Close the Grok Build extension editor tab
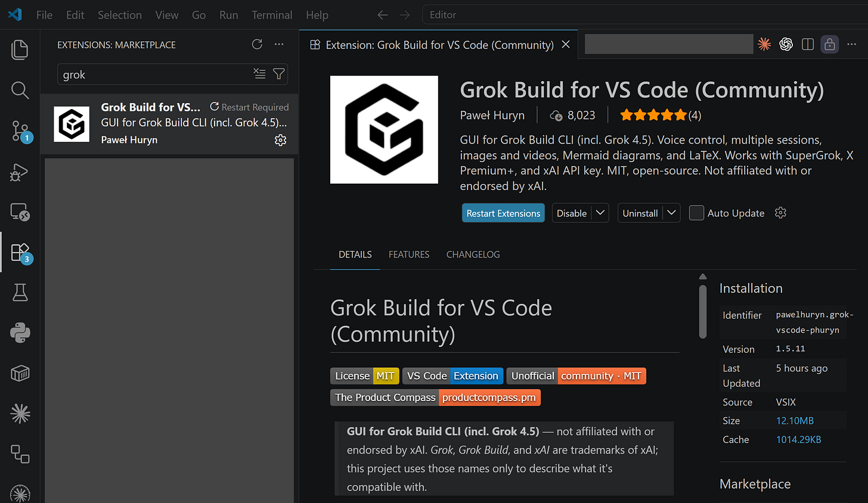Screen dimensions: 868x503 566,45
